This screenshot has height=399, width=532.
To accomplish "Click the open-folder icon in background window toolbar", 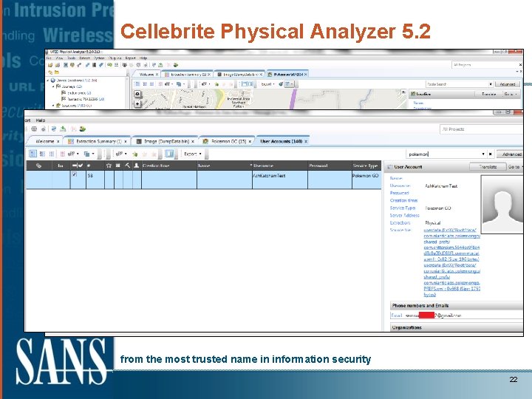I will [x=50, y=65].
